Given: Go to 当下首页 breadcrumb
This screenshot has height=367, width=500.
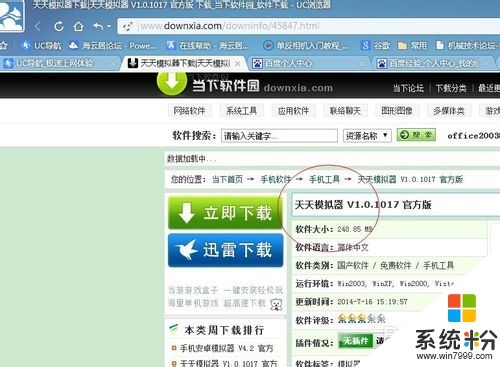Looking at the screenshot, I should (227, 179).
